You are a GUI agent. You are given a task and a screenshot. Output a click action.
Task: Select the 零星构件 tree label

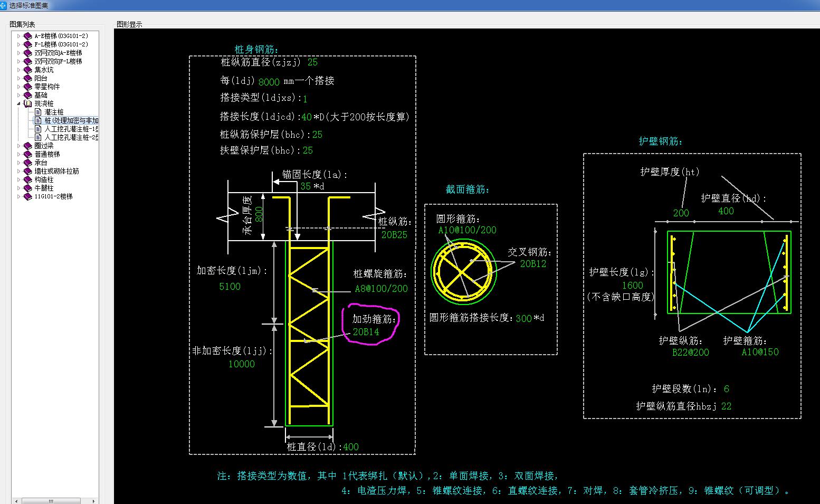(47, 87)
